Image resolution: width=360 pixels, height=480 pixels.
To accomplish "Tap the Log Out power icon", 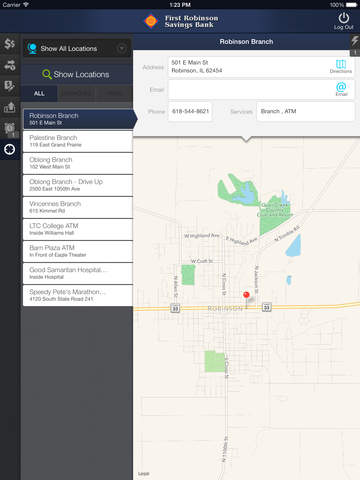I will coord(344,21).
